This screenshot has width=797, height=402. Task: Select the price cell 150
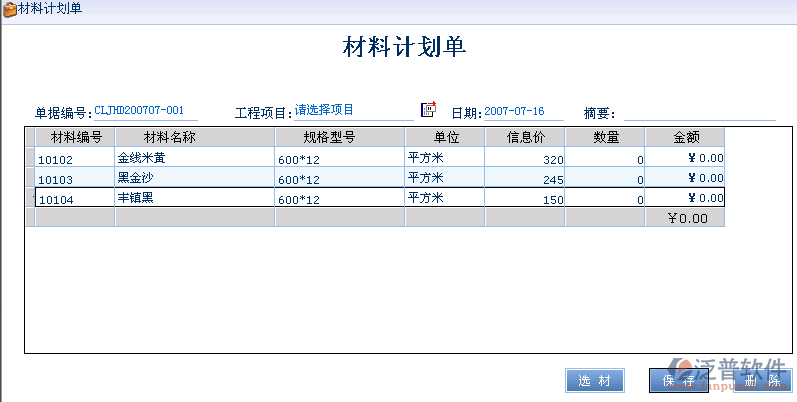point(525,198)
